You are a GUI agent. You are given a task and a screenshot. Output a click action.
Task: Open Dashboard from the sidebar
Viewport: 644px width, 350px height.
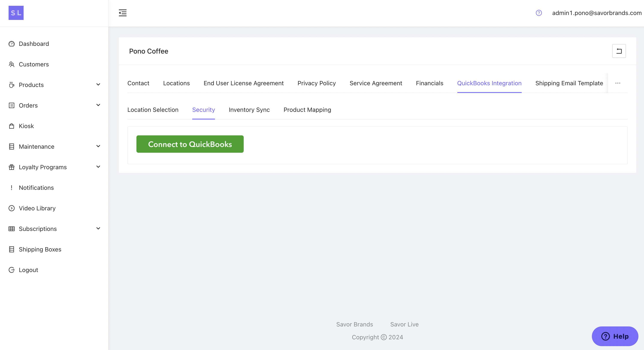coord(34,44)
